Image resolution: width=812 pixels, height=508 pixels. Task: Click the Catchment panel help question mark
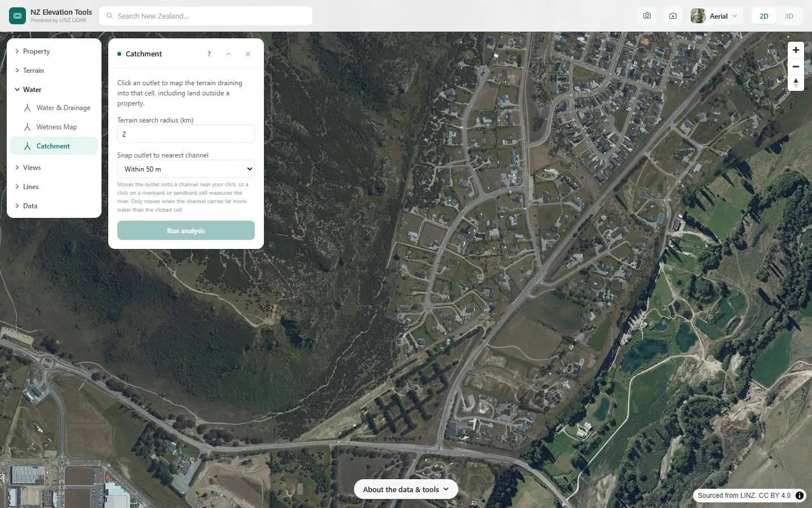[x=209, y=54]
